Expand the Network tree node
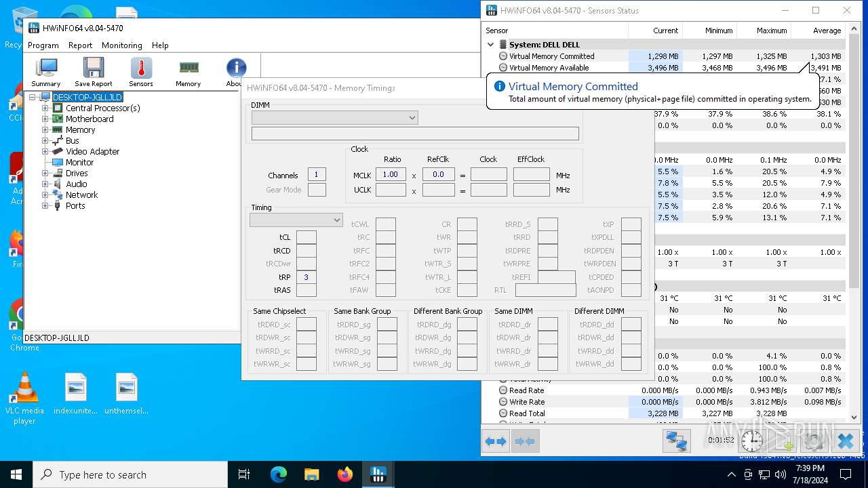 [x=45, y=195]
